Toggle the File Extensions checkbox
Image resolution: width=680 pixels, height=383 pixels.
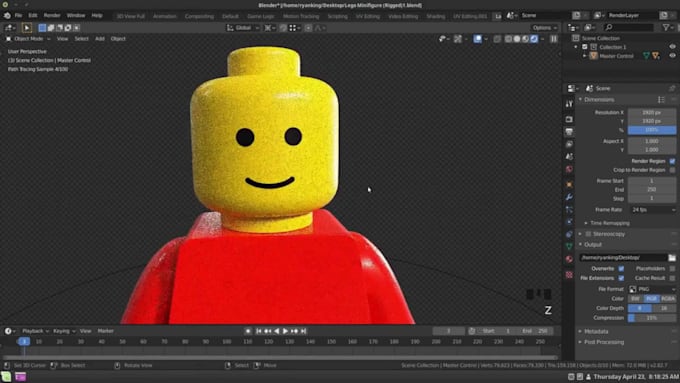pos(621,278)
